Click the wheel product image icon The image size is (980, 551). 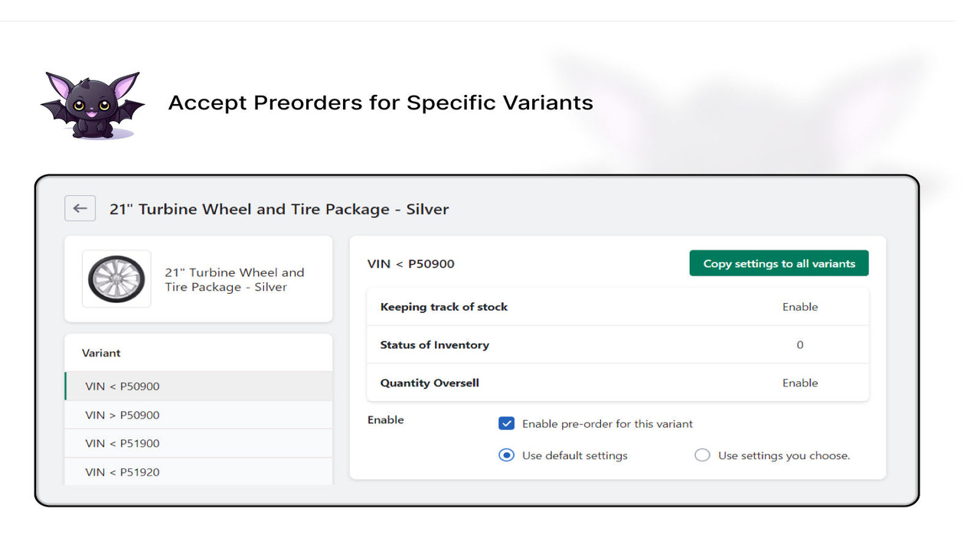tap(116, 279)
